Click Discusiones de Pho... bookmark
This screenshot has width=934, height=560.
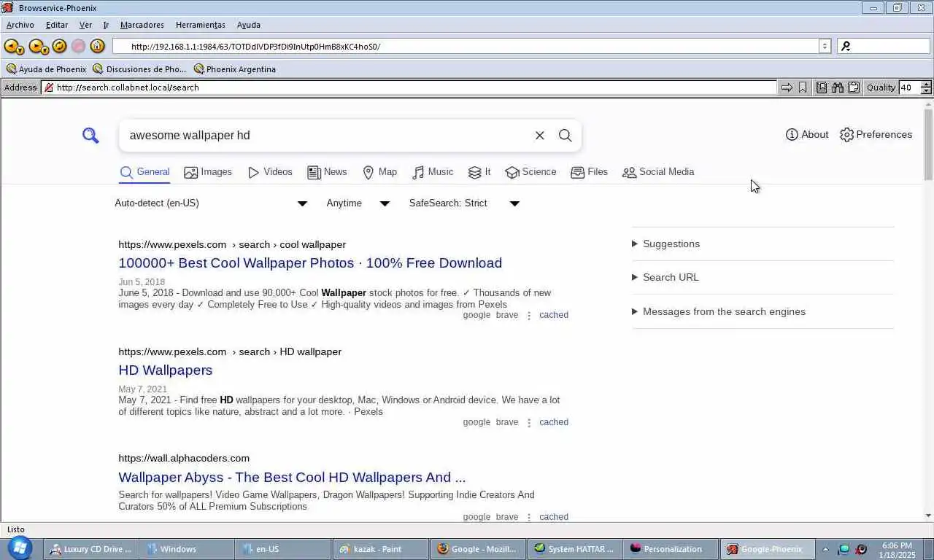pos(139,69)
